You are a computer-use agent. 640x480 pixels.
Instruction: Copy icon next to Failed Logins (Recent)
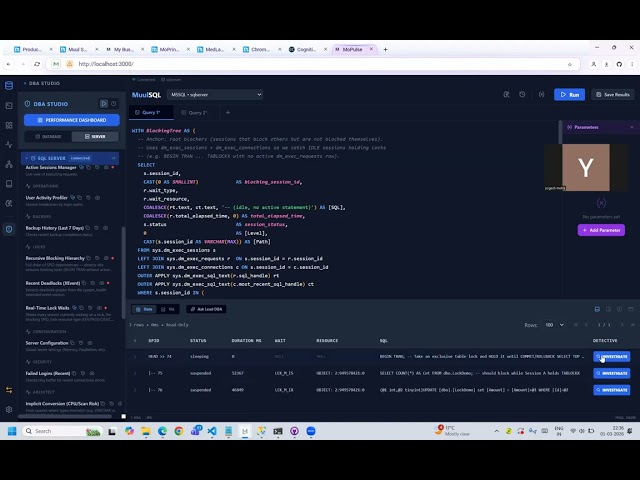pos(74,373)
